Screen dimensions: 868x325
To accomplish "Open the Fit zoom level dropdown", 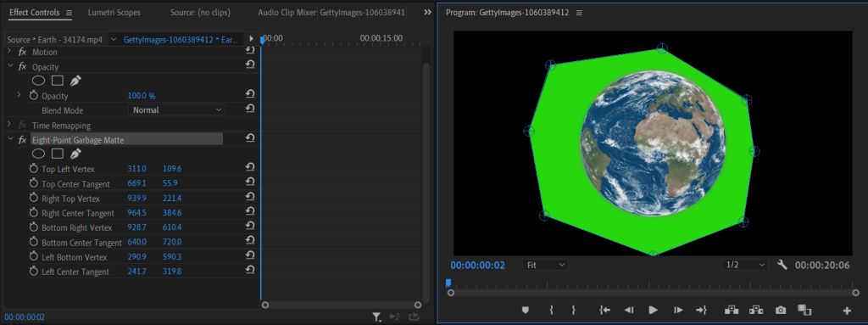I will 545,265.
